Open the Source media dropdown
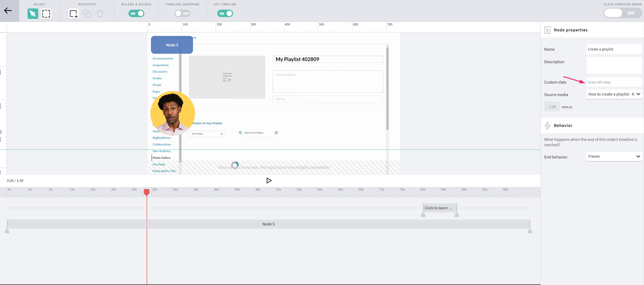644x285 pixels. (x=614, y=94)
